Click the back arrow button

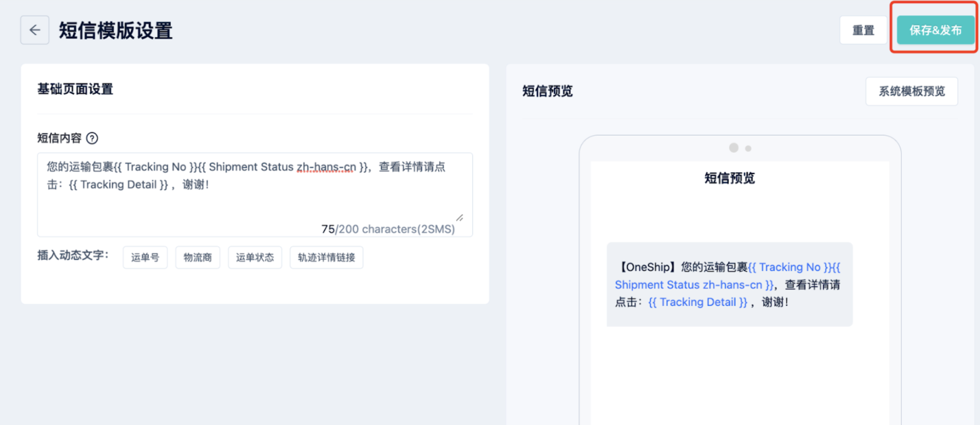pos(35,30)
